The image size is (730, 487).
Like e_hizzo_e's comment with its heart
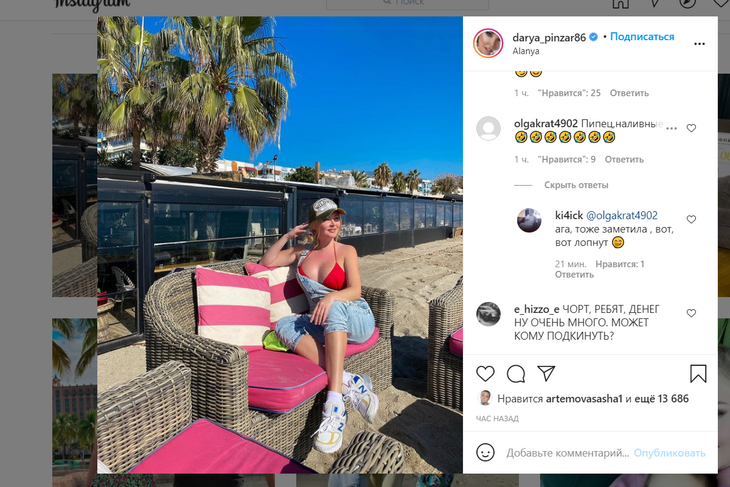691,313
